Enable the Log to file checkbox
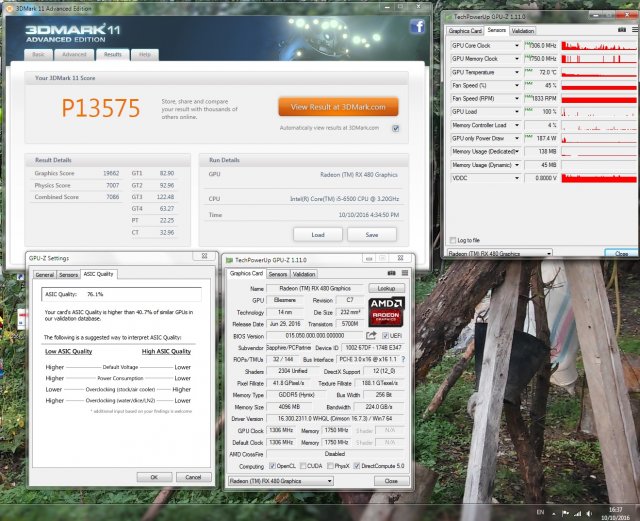This screenshot has height=521, width=640. tap(452, 240)
